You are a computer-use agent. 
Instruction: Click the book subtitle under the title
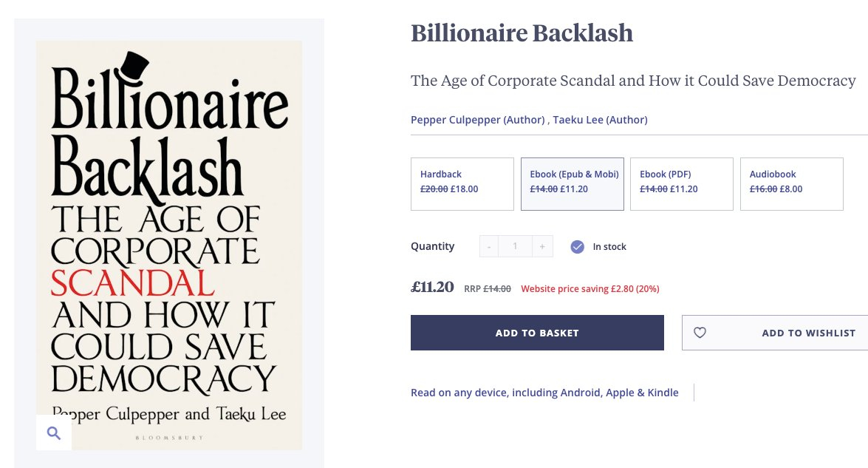pos(633,81)
